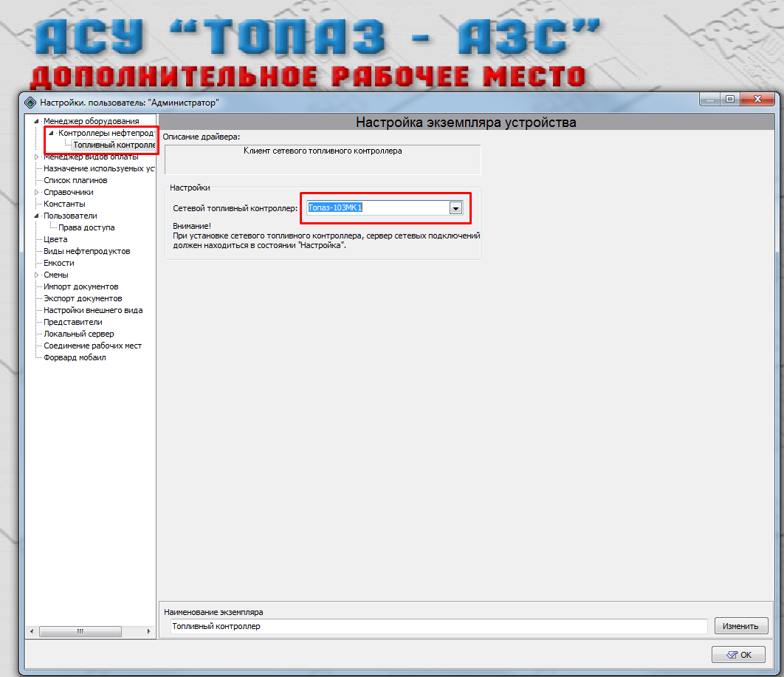The image size is (784, 677).
Task: Expand the Справочники tree node
Action: click(x=36, y=193)
